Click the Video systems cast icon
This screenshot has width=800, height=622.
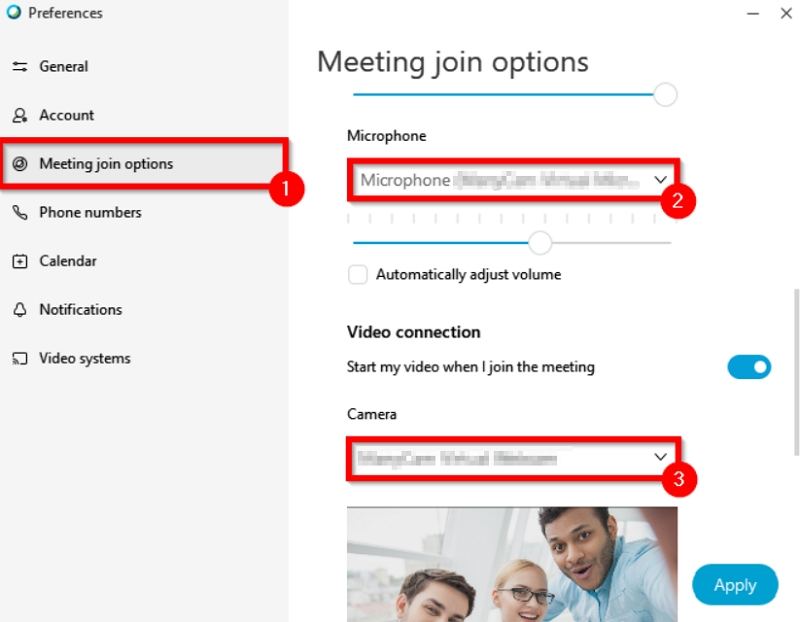20,359
